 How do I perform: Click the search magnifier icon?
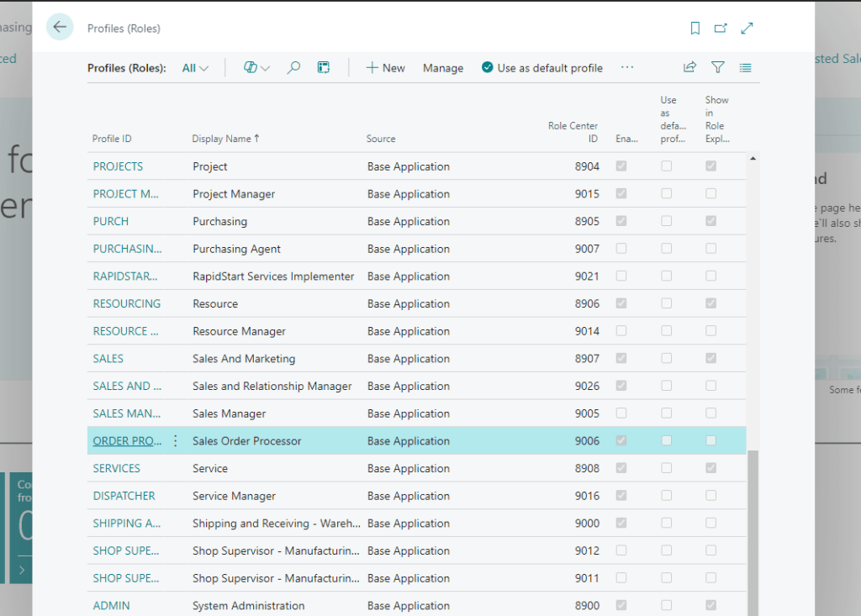coord(293,68)
